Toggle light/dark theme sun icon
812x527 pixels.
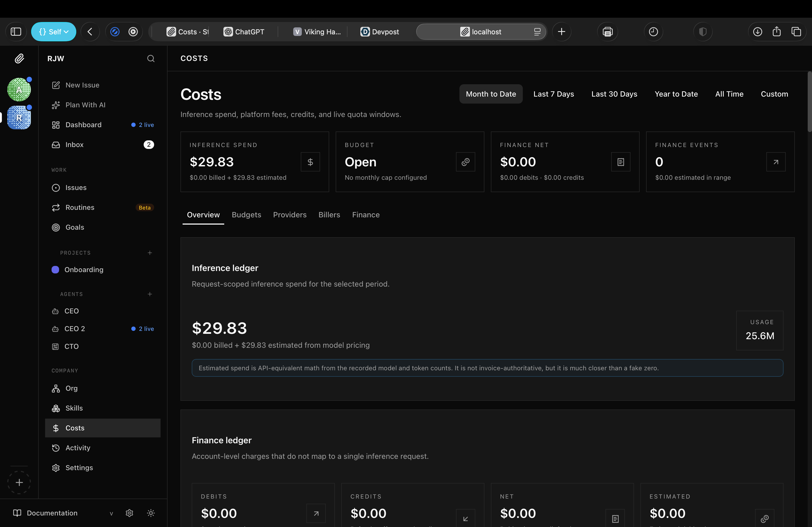[x=151, y=513]
